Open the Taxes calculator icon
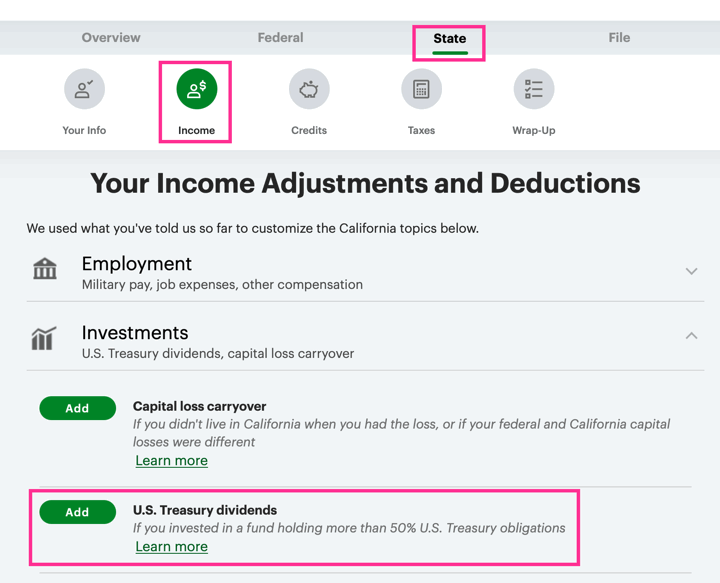The image size is (720, 583). (421, 90)
